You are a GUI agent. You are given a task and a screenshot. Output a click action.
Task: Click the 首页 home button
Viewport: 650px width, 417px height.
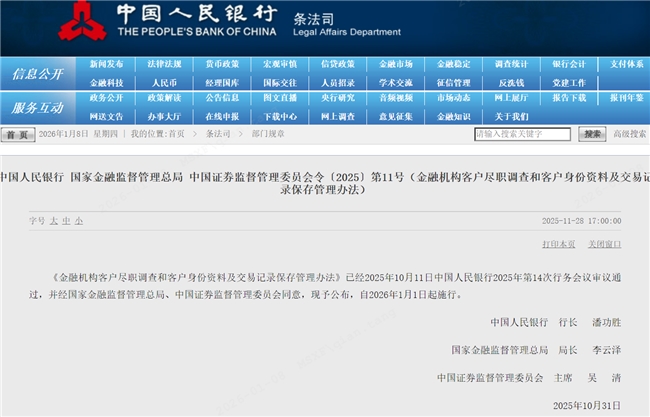point(18,135)
